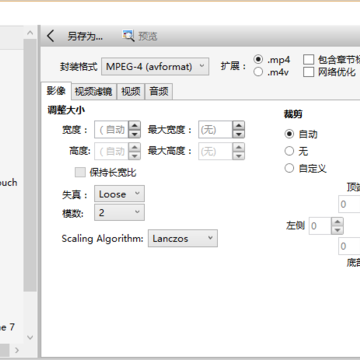The height and width of the screenshot is (360, 360).
Task: Click the 宽度 width input field
Action: point(112,130)
